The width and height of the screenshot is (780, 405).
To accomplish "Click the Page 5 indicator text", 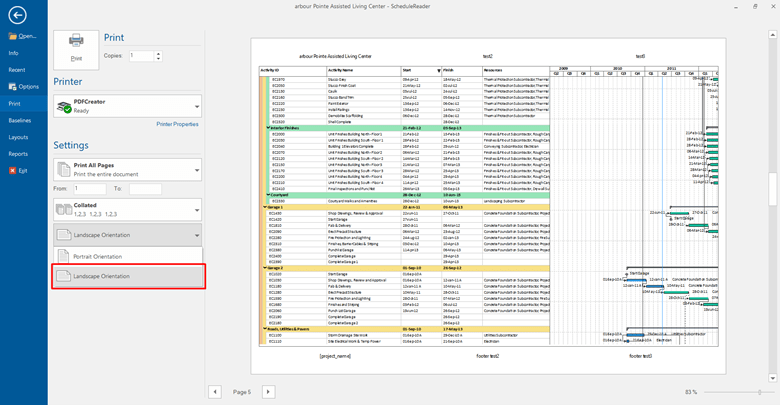I will tap(242, 392).
